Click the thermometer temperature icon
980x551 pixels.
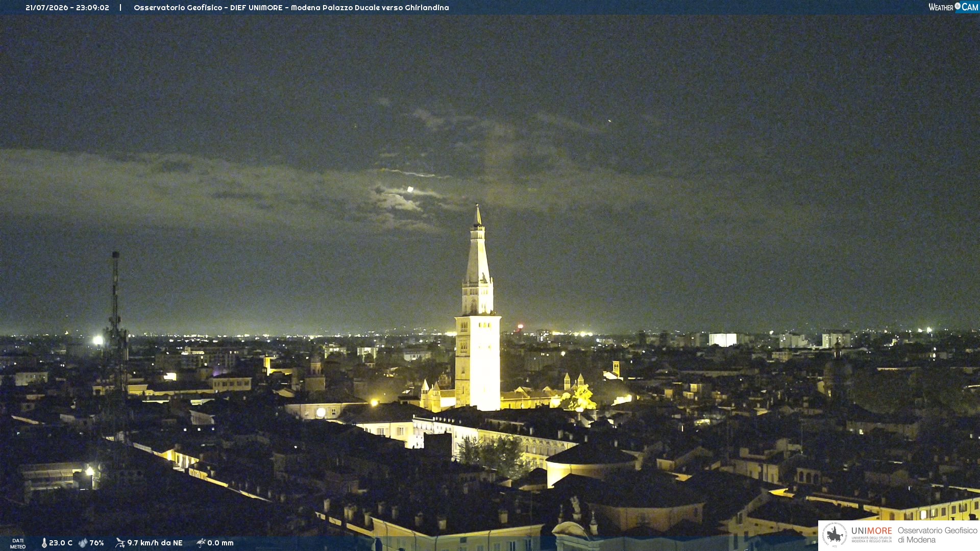[44, 543]
